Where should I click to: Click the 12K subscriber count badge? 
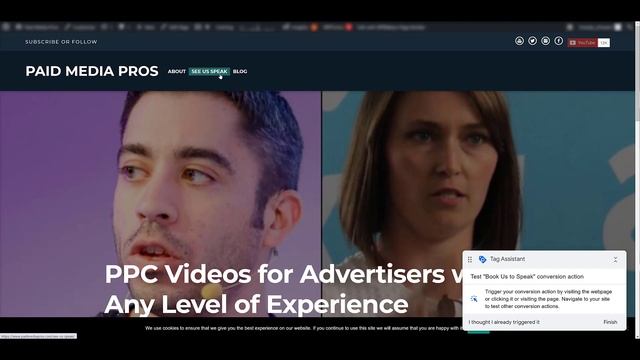604,42
